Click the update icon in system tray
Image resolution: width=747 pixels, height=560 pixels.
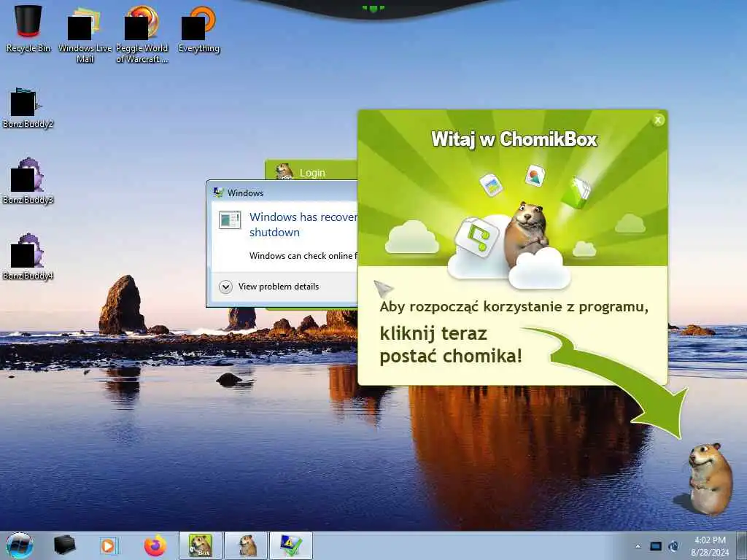tap(673, 546)
